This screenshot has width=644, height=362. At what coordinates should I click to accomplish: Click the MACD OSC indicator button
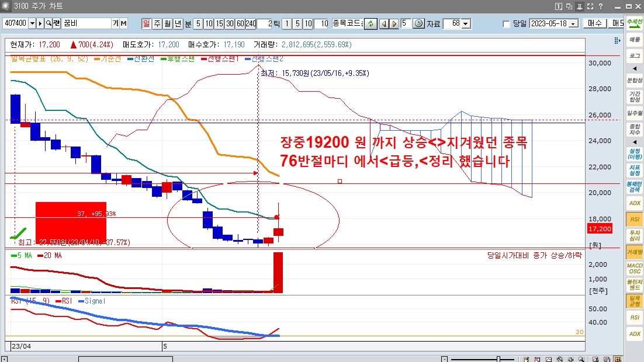(x=635, y=269)
